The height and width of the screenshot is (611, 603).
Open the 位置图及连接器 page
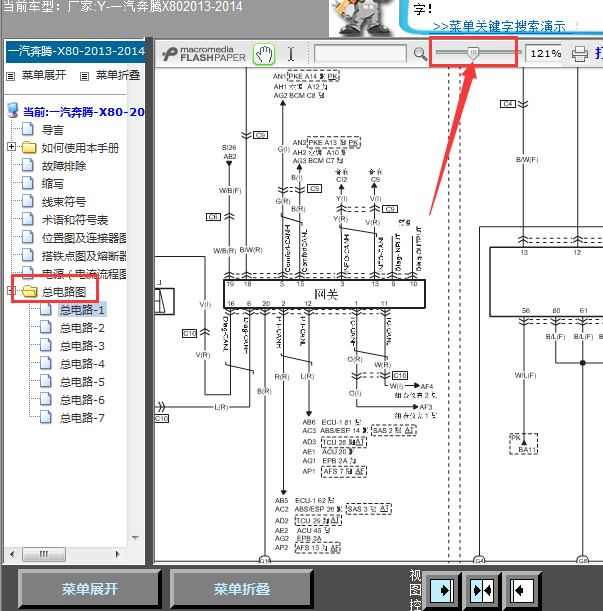coord(84,238)
